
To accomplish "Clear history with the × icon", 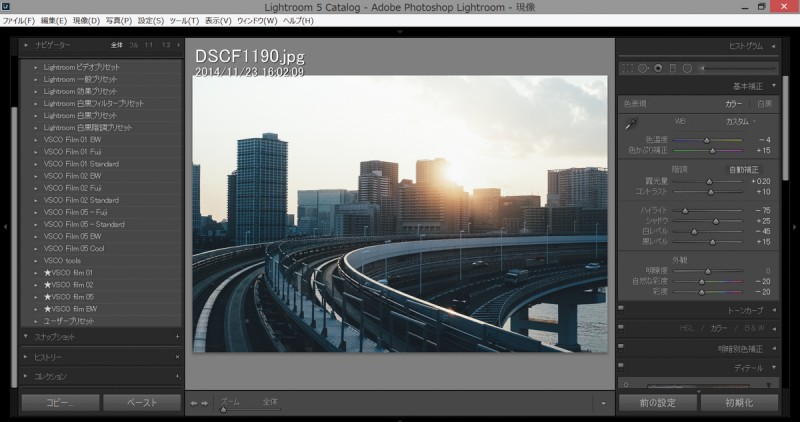I will (x=177, y=357).
